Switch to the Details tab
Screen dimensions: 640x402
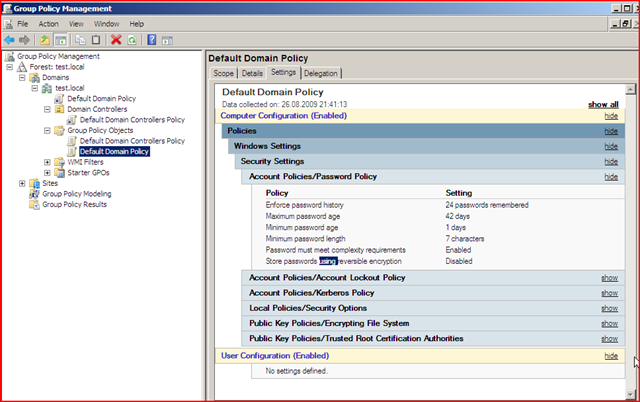[x=252, y=73]
